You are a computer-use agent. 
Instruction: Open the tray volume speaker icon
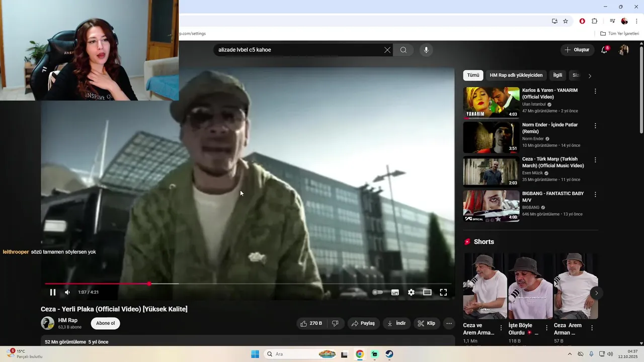[x=610, y=354]
